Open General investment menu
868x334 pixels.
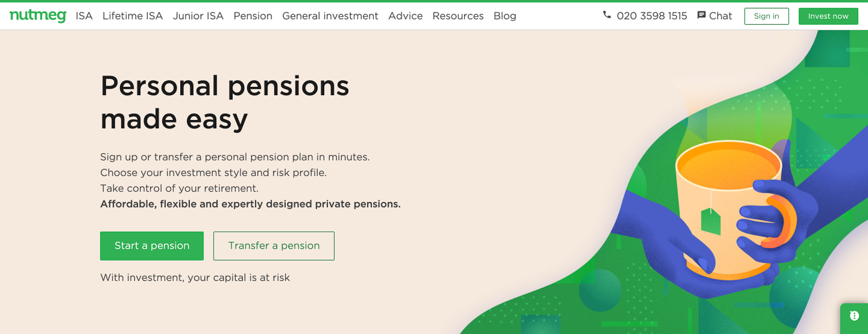(330, 16)
